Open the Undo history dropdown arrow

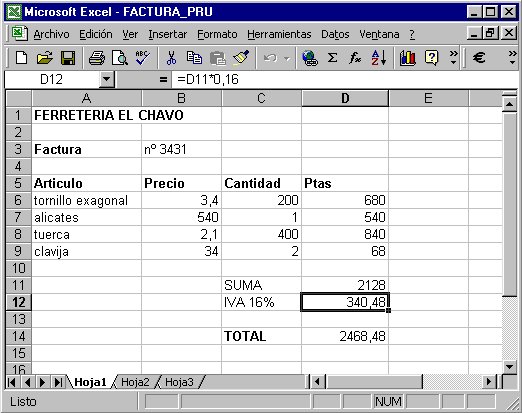[x=287, y=59]
